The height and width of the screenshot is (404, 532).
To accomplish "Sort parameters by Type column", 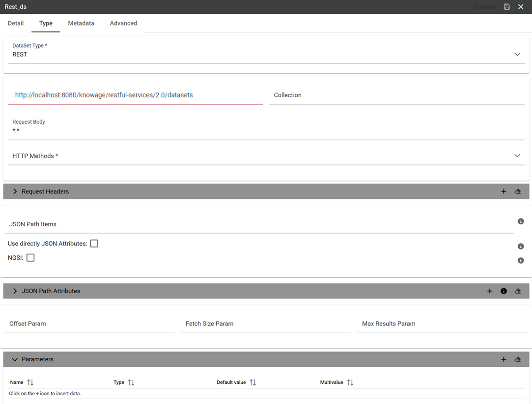I will (x=131, y=382).
